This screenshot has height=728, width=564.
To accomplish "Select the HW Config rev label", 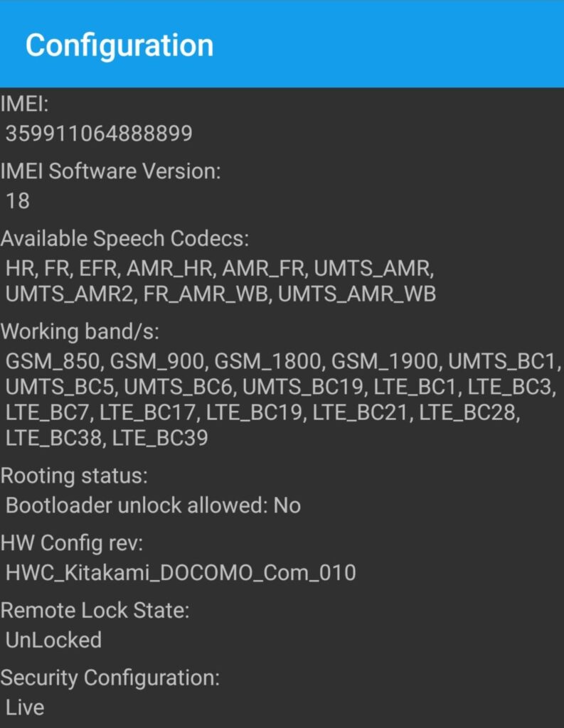I will click(72, 542).
